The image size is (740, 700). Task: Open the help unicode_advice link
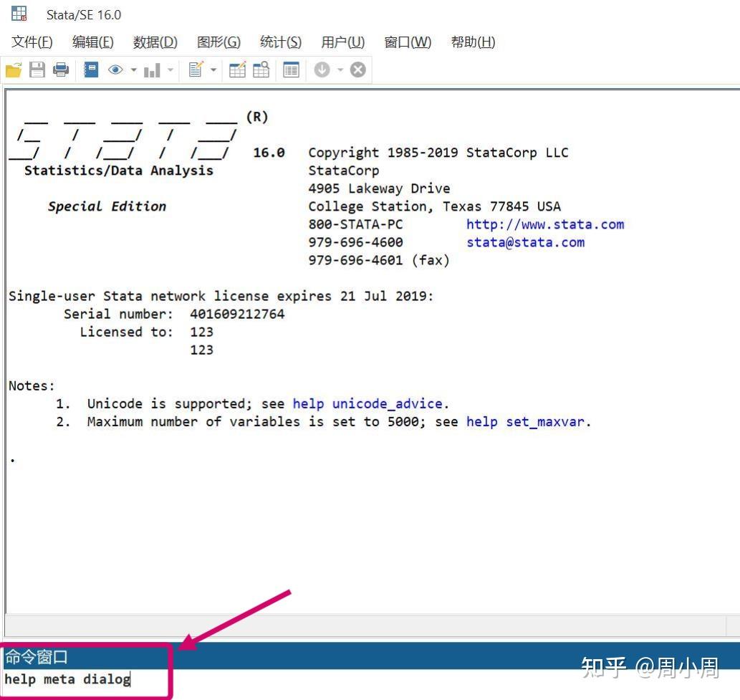pos(367,403)
